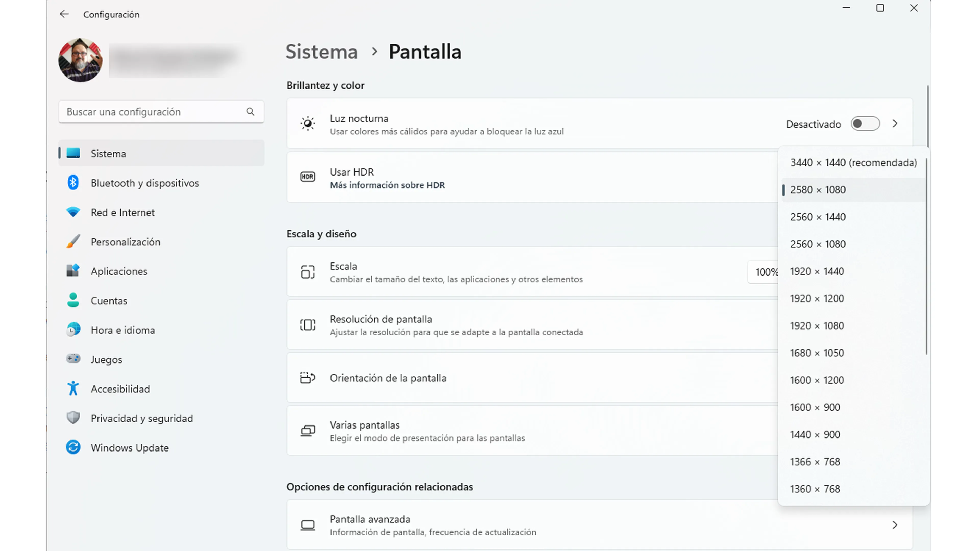Select 1366 × 768 resolution
980x551 pixels.
(x=854, y=462)
